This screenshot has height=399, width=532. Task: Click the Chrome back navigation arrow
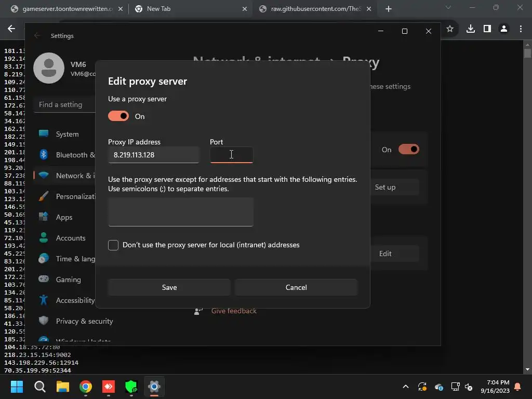coord(11,29)
